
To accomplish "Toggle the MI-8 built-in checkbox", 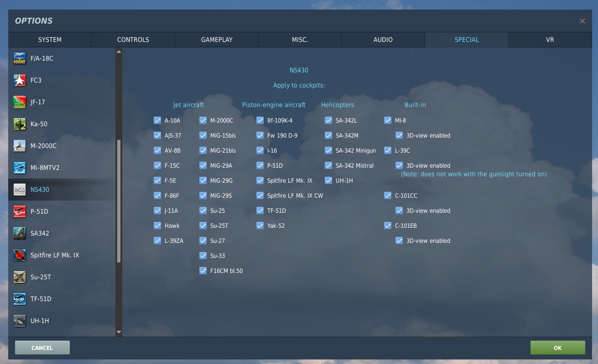I will (388, 120).
